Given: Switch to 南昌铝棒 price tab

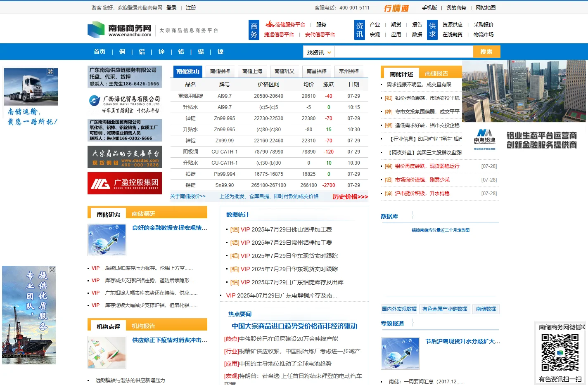Looking at the screenshot, I should coord(317,71).
